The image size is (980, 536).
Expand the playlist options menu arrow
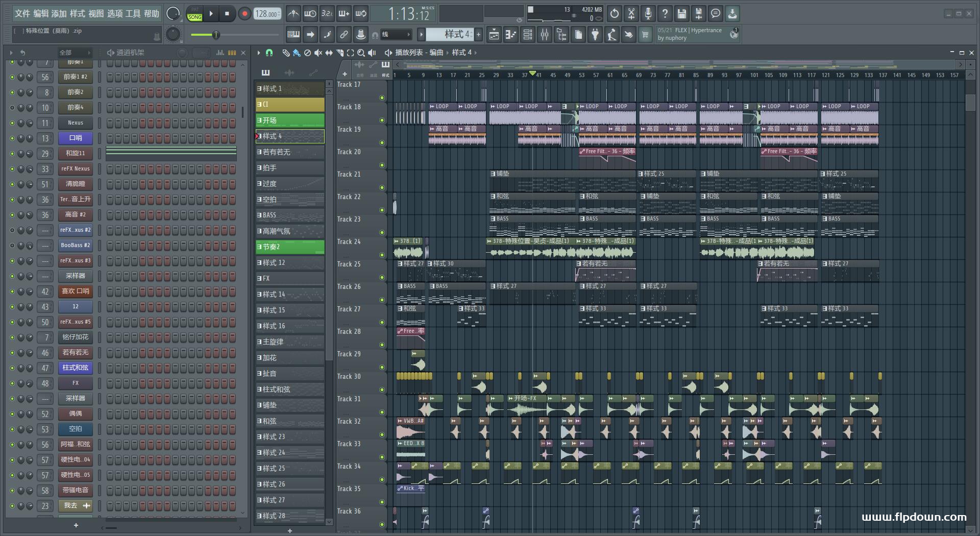pos(259,53)
